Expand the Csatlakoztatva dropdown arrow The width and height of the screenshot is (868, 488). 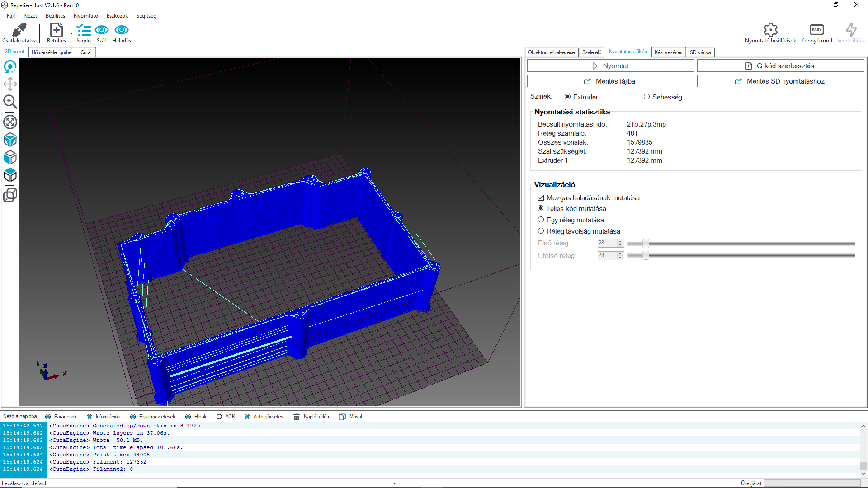[42, 33]
